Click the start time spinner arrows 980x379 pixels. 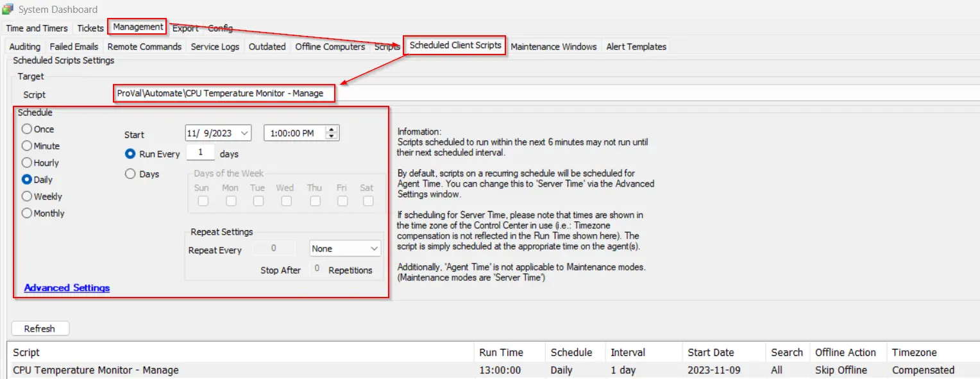point(331,133)
